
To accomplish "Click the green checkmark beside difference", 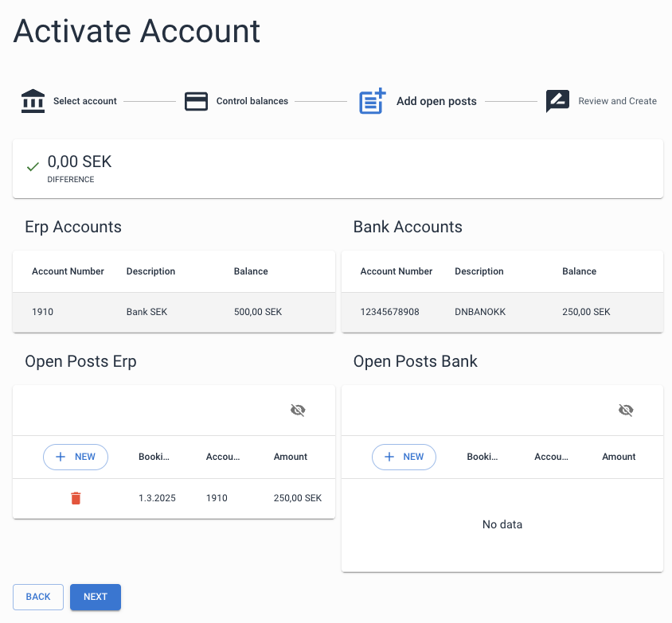I will (33, 167).
